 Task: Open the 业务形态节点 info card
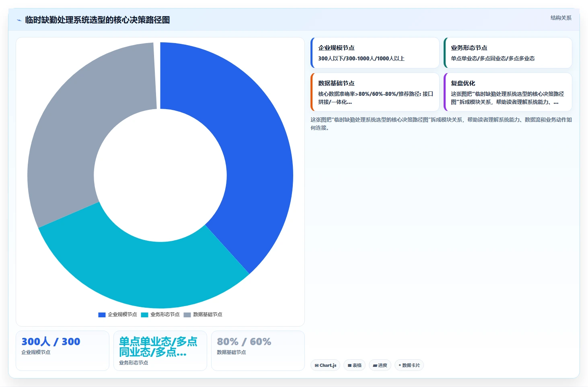coord(508,53)
